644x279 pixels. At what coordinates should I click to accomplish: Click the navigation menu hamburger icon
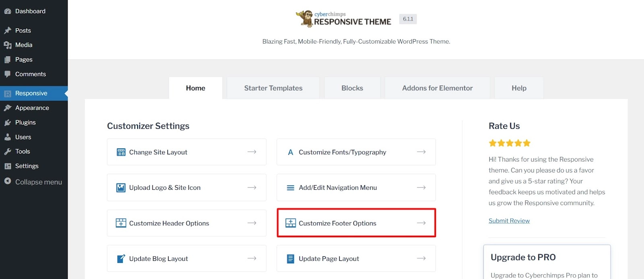tap(290, 188)
